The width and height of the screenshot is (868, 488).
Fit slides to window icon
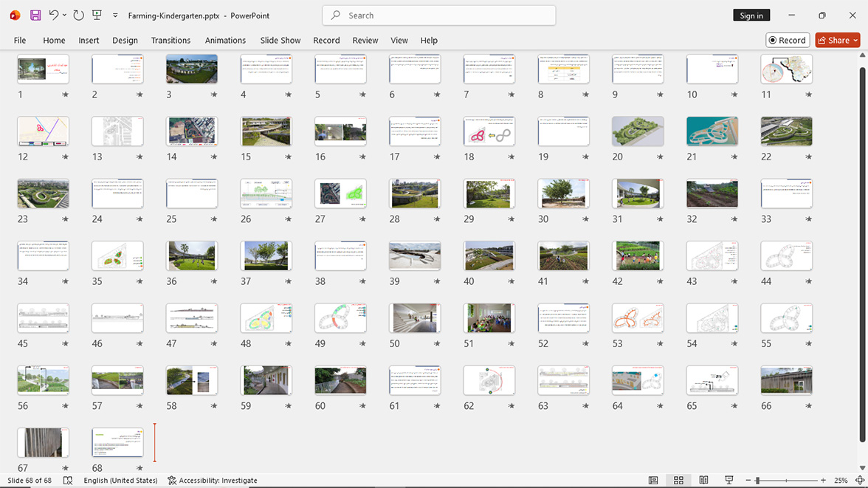(x=860, y=480)
